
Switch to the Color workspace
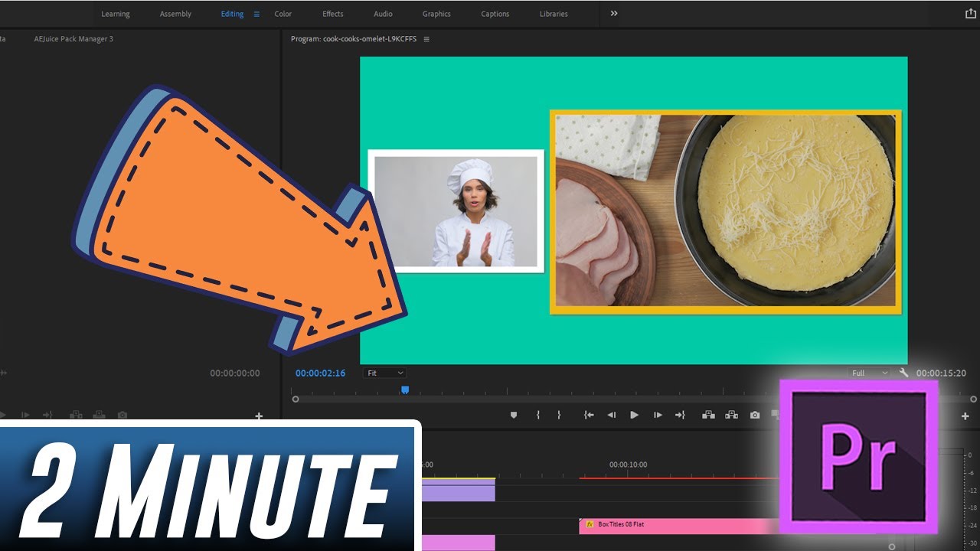(x=283, y=14)
